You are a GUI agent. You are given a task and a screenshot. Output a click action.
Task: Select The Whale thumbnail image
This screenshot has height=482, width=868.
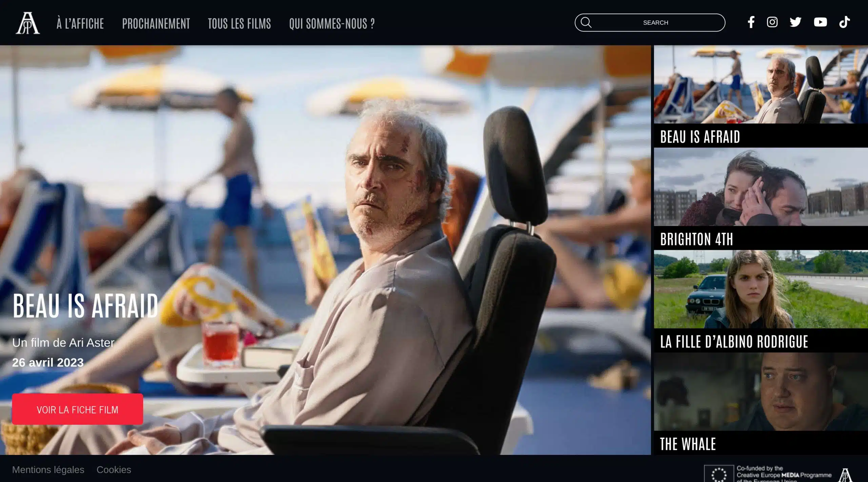[x=761, y=391]
